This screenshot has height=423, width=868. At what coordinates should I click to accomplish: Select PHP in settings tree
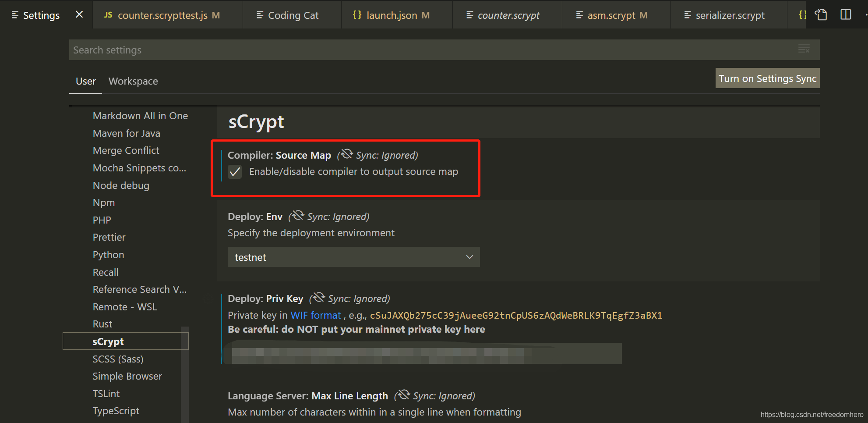pos(102,220)
